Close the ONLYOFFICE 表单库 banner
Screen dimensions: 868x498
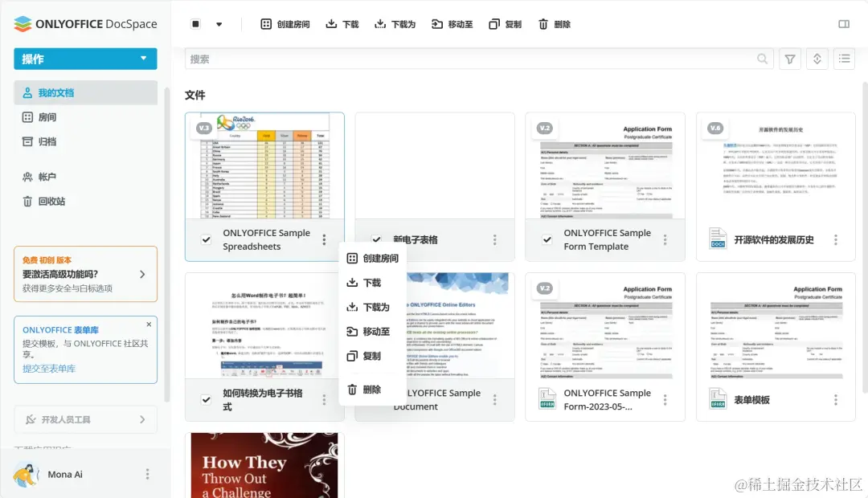coord(149,325)
